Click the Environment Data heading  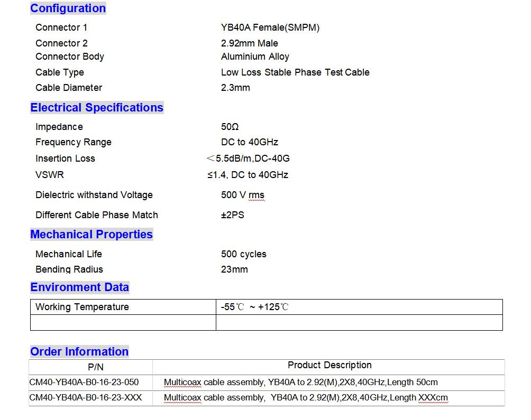tap(80, 287)
